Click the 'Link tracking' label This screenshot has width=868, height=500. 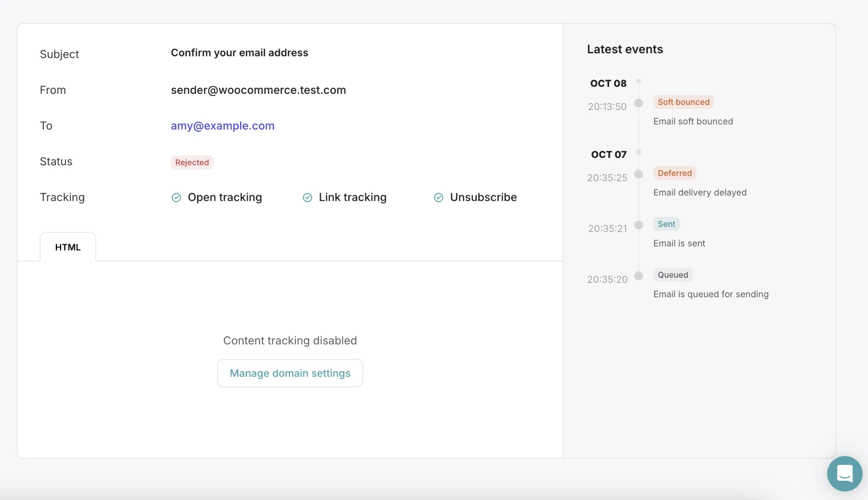(x=353, y=198)
